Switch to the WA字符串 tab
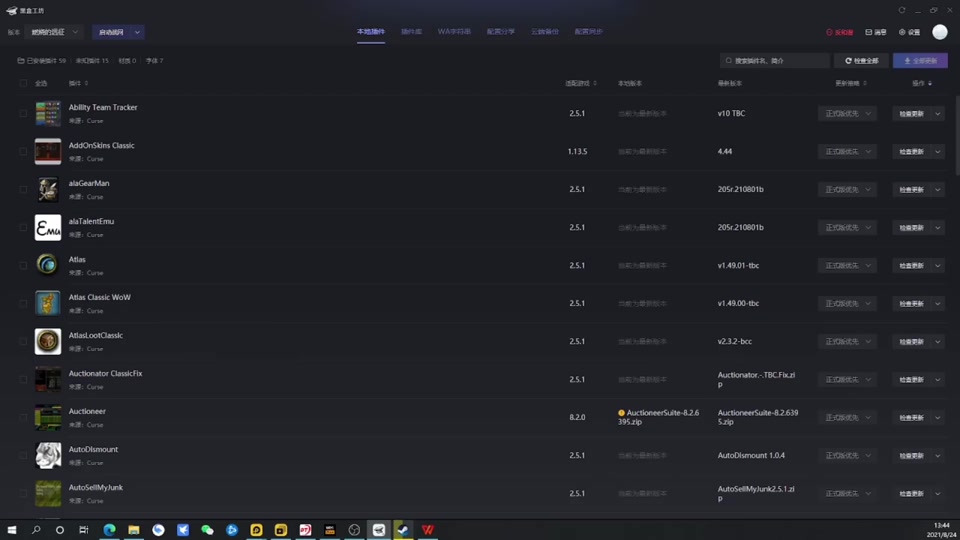This screenshot has height=540, width=960. (454, 32)
